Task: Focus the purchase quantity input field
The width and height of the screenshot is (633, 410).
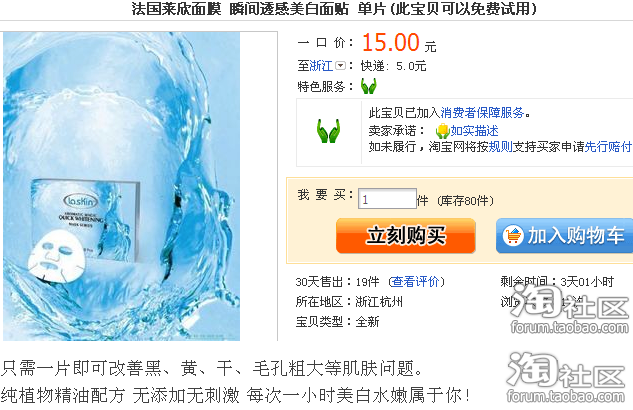Action: (x=387, y=199)
